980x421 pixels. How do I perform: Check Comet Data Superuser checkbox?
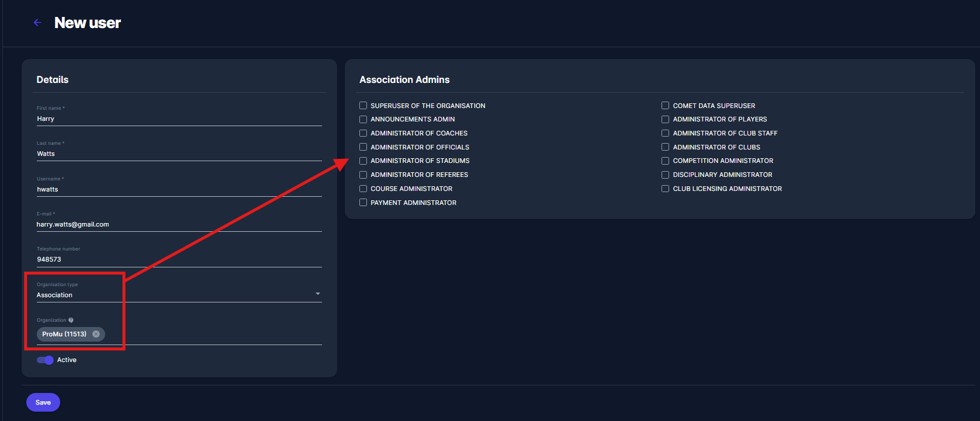665,106
